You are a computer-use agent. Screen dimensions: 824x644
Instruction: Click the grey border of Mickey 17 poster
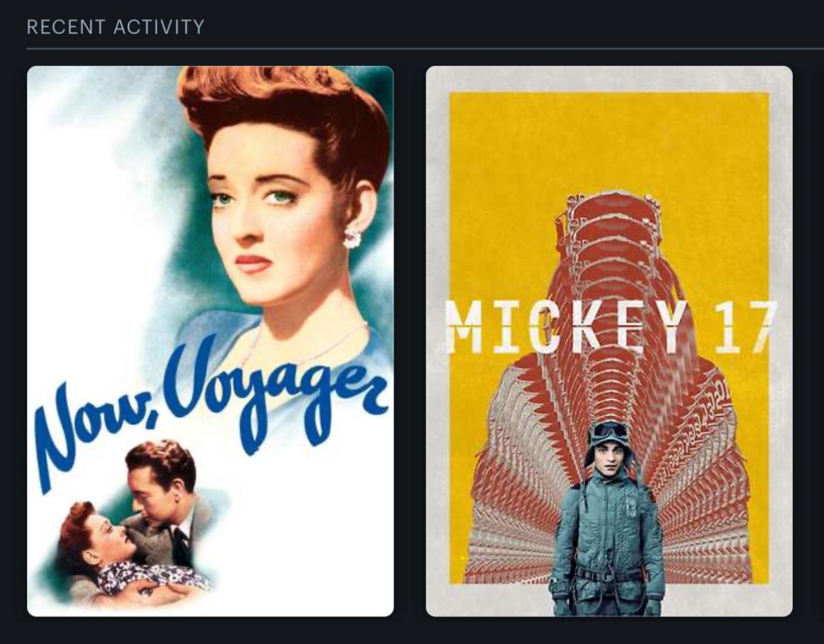(x=437, y=340)
